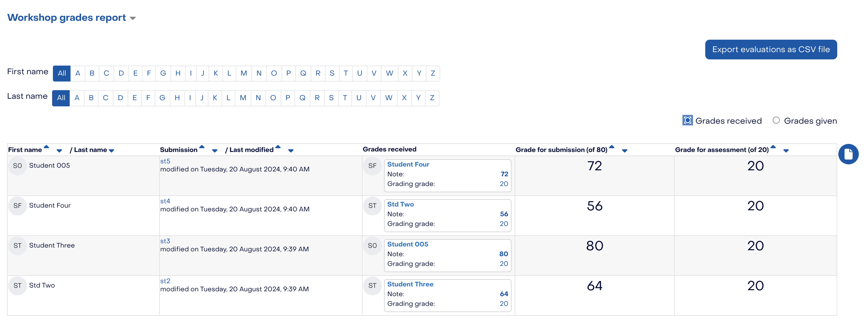Filter Last name by letter O

click(273, 98)
